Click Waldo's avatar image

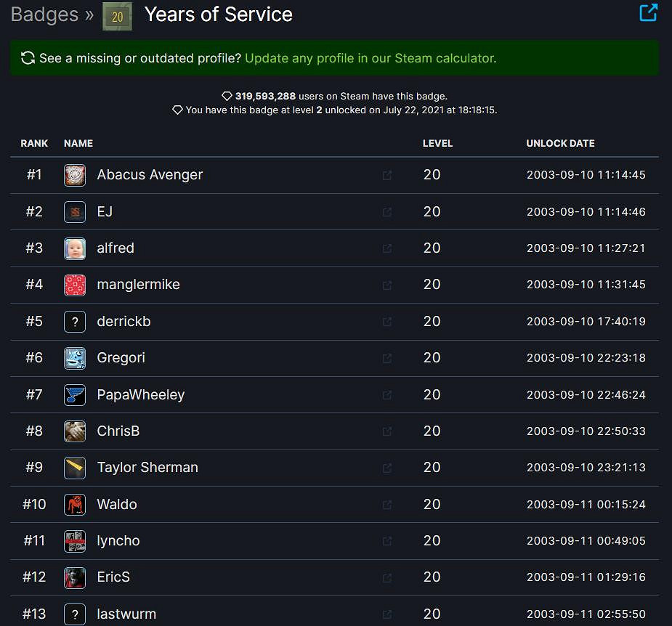click(x=74, y=504)
